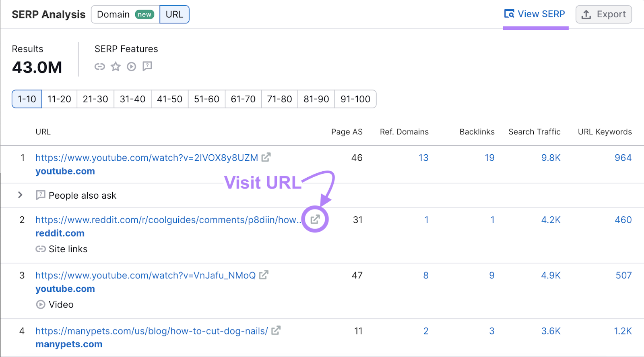Image resolution: width=644 pixels, height=357 pixels.
Task: Click the Visit URL icon for Reddit result
Action: [x=315, y=219]
